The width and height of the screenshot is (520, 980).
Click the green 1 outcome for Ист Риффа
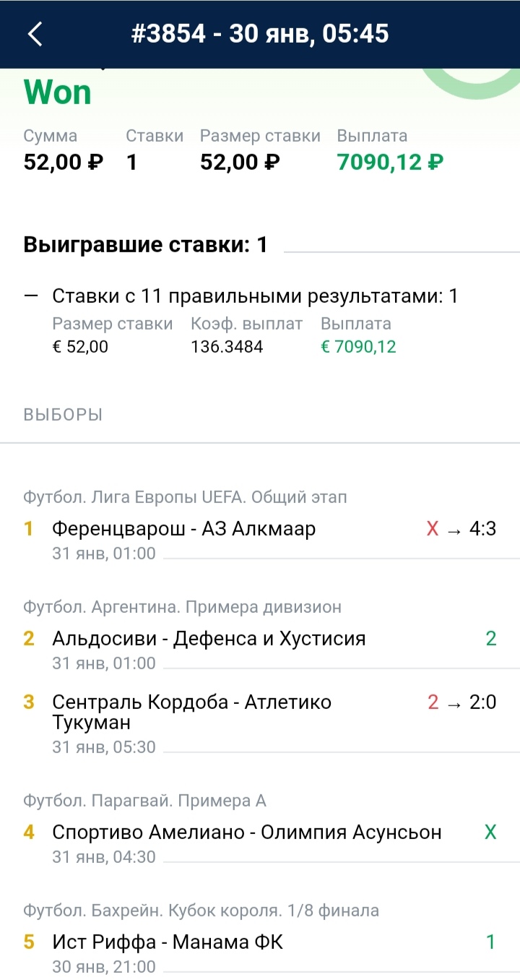click(x=491, y=942)
